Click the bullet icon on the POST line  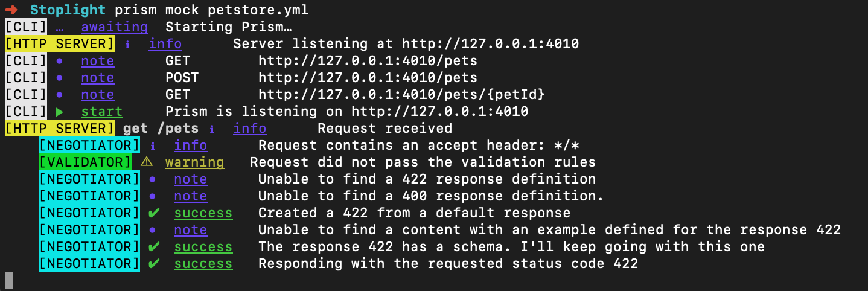[59, 78]
